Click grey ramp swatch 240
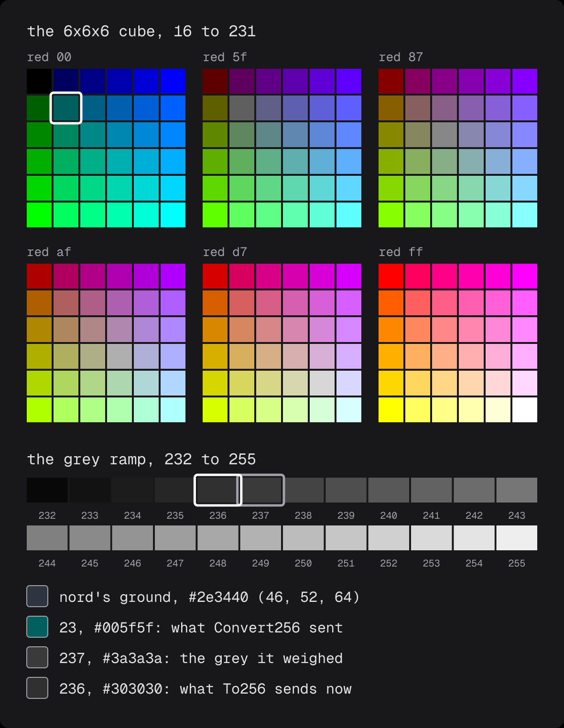 (x=389, y=490)
